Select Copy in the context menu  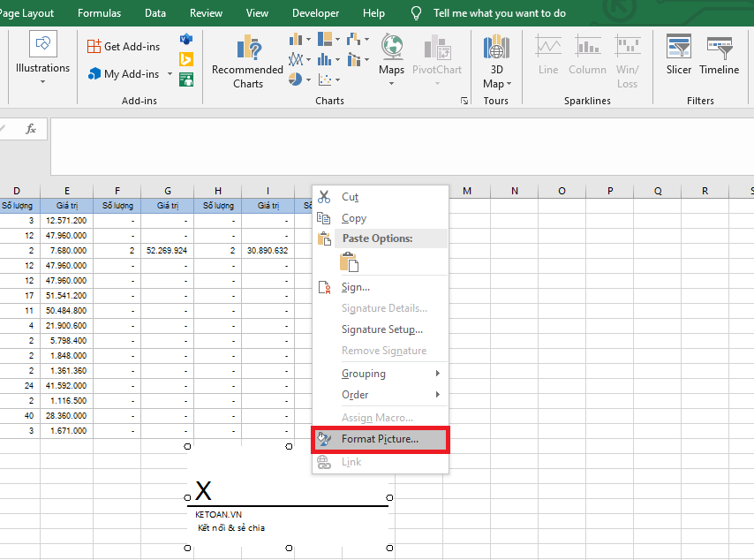(353, 218)
